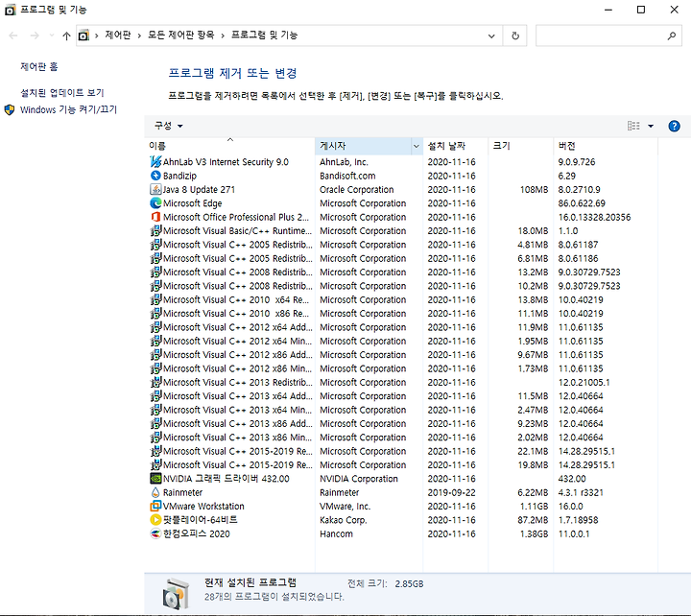Click the Rainmeter install date 2019-09-22

[x=451, y=492]
